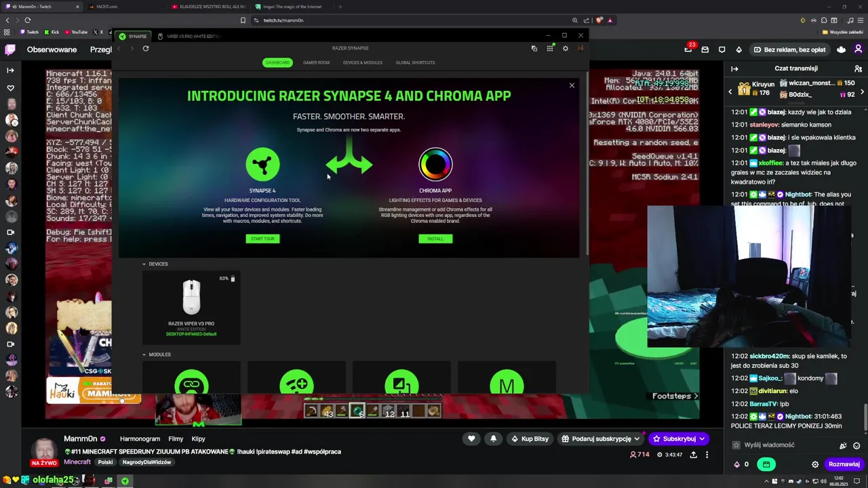Image resolution: width=868 pixels, height=488 pixels.
Task: Previous page of chat gift leaderboard
Action: tap(730, 92)
